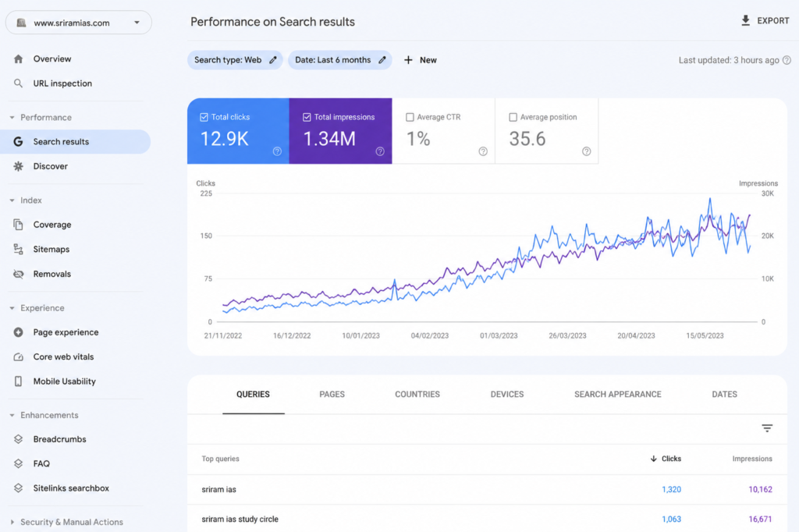Click the pencil icon on Search type chip

pyautogui.click(x=273, y=60)
